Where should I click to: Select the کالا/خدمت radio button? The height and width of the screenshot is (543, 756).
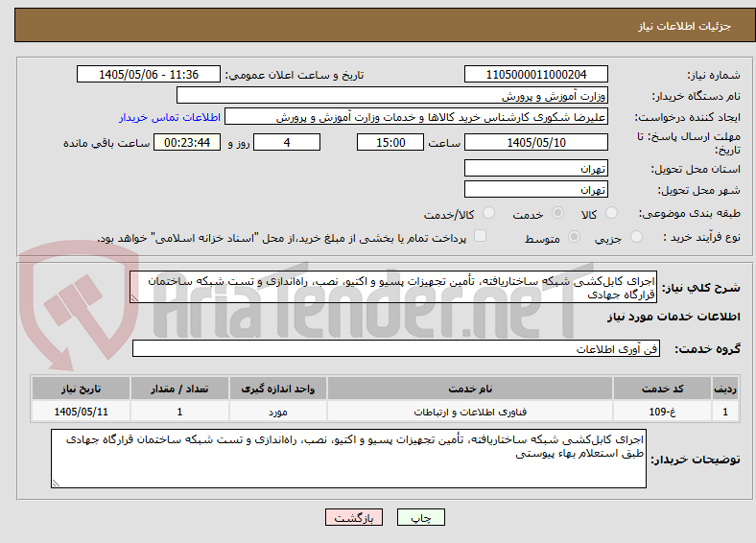coord(489,213)
